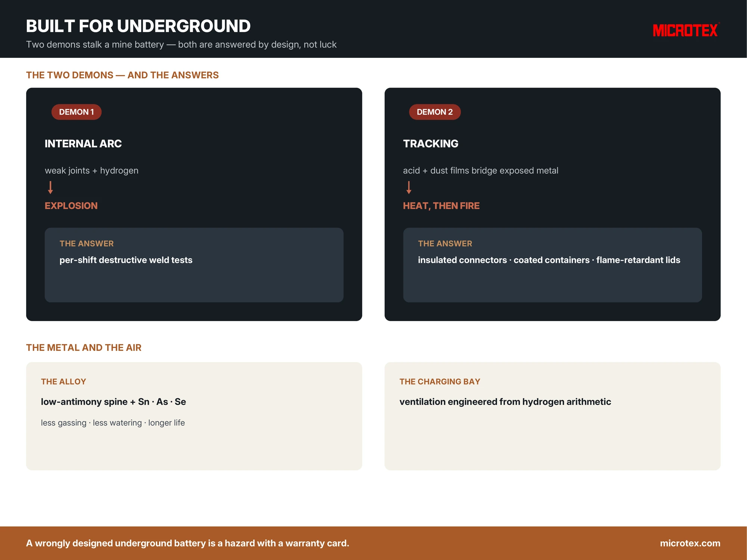Screen dimensions: 747x560
Task: Click the Demon 2 badge
Action: [x=435, y=112]
